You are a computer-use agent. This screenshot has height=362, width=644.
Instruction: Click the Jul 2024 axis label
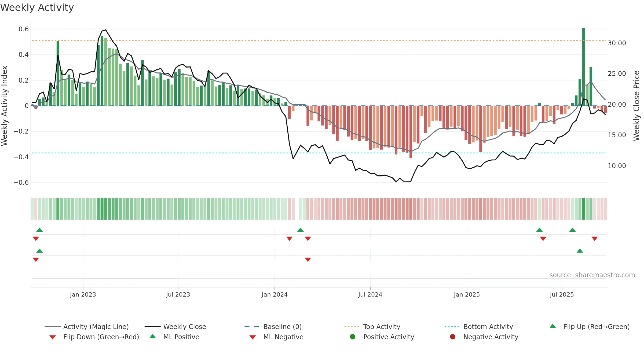point(370,294)
